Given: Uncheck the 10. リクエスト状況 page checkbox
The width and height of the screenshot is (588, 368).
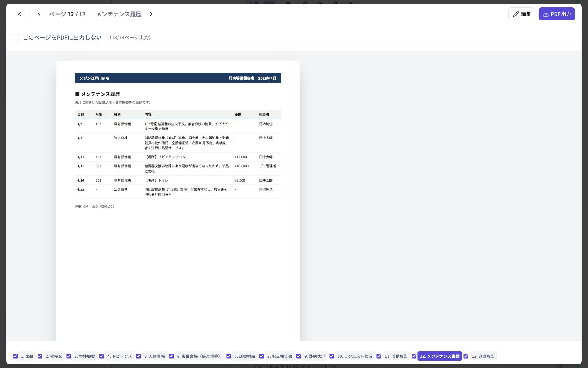Looking at the screenshot, I should tap(332, 356).
